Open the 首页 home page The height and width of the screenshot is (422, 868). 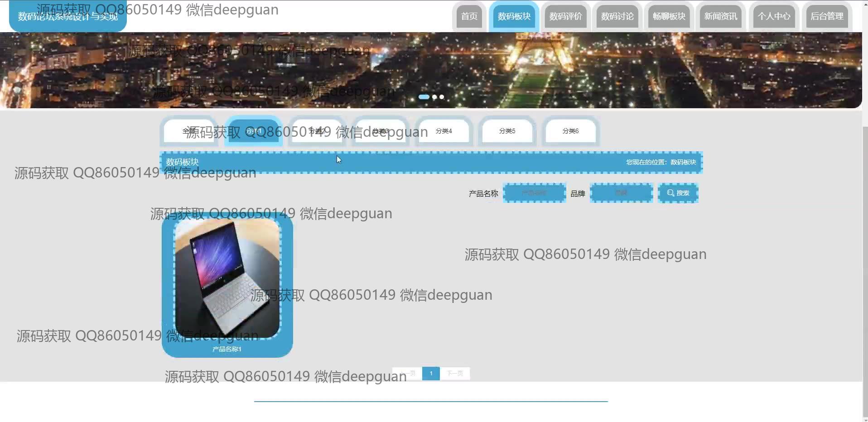(x=469, y=17)
